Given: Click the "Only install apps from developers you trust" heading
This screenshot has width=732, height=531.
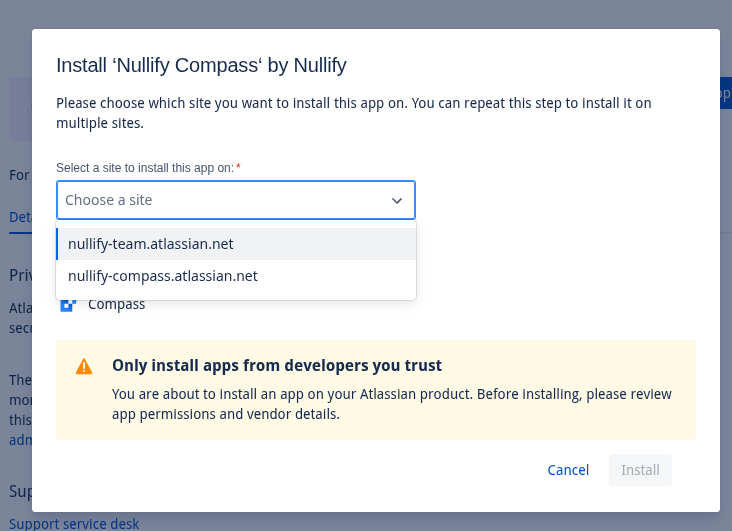Looking at the screenshot, I should (277, 365).
